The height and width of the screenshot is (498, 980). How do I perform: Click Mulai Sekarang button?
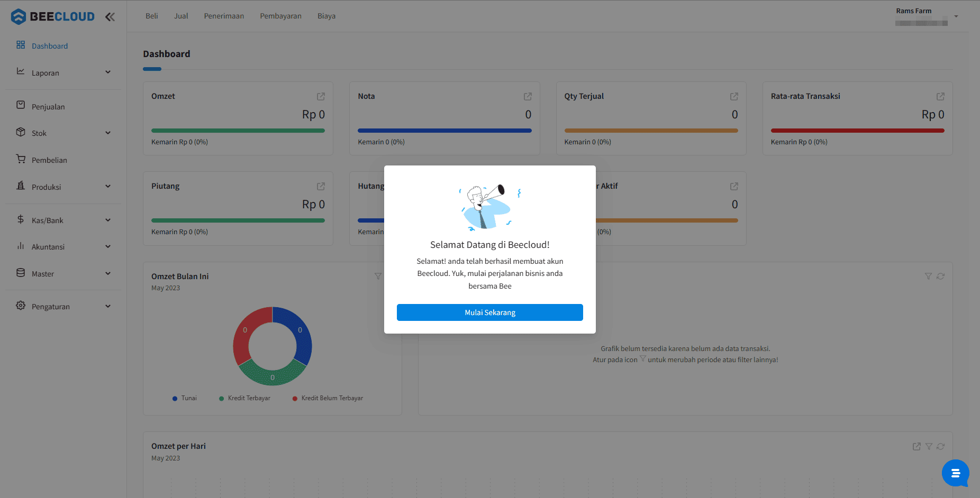pyautogui.click(x=490, y=312)
